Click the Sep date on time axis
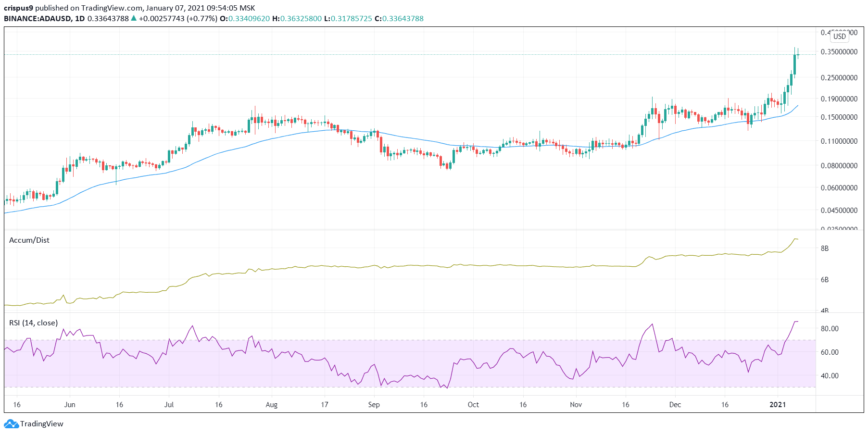 pyautogui.click(x=374, y=405)
